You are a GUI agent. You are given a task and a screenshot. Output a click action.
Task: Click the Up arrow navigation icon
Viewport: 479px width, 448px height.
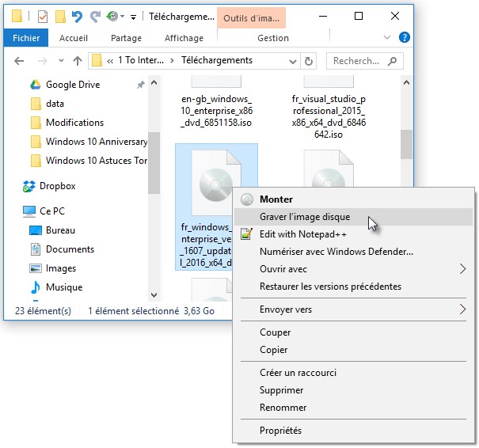click(x=78, y=61)
